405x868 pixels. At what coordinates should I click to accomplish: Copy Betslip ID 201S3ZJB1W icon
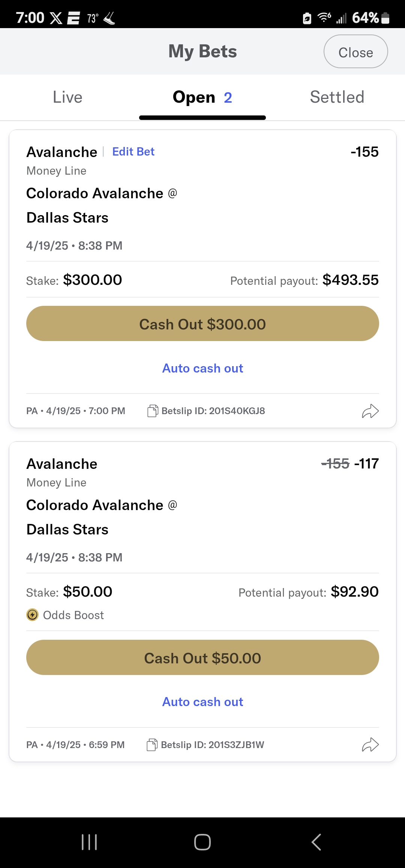(x=152, y=745)
